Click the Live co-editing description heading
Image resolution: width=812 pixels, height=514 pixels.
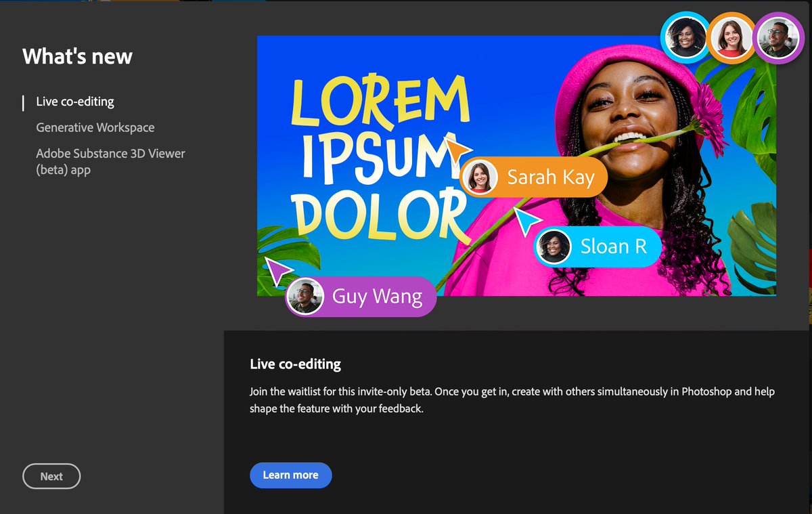click(x=295, y=364)
